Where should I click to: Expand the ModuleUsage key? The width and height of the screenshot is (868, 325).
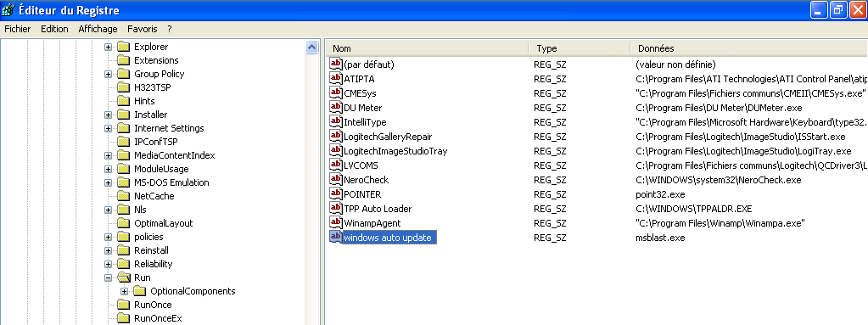(x=108, y=169)
